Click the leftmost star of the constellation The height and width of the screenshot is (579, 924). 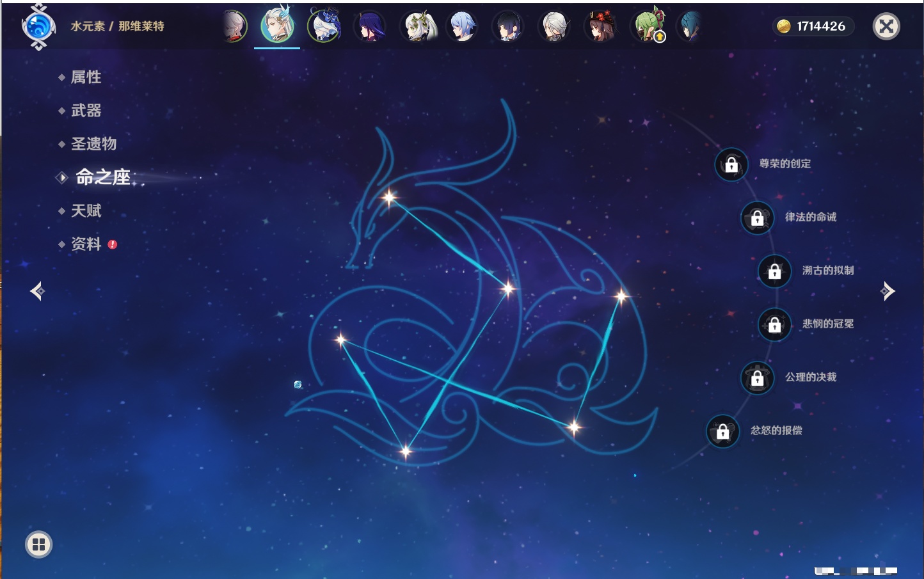coord(340,340)
